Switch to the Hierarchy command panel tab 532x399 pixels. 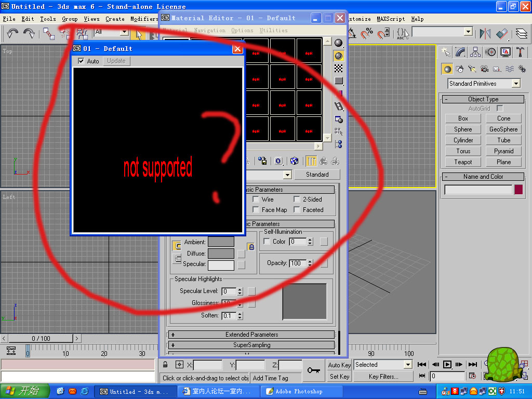point(475,52)
